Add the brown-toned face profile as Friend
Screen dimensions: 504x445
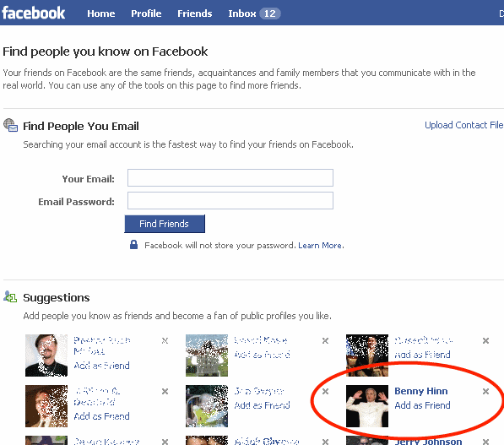coord(101,416)
